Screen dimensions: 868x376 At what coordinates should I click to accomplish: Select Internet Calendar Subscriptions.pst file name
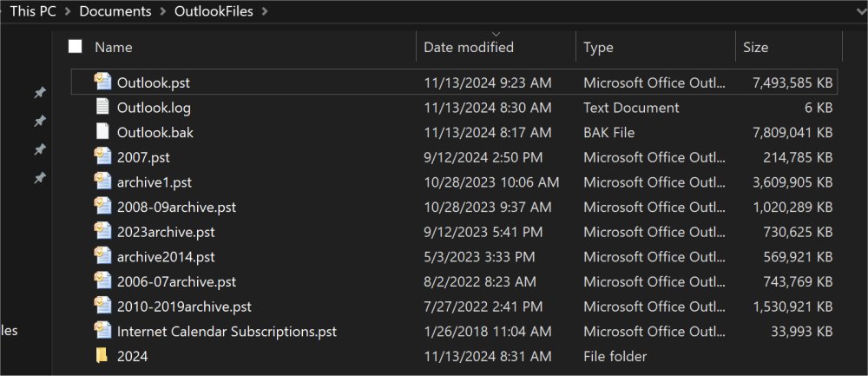227,331
